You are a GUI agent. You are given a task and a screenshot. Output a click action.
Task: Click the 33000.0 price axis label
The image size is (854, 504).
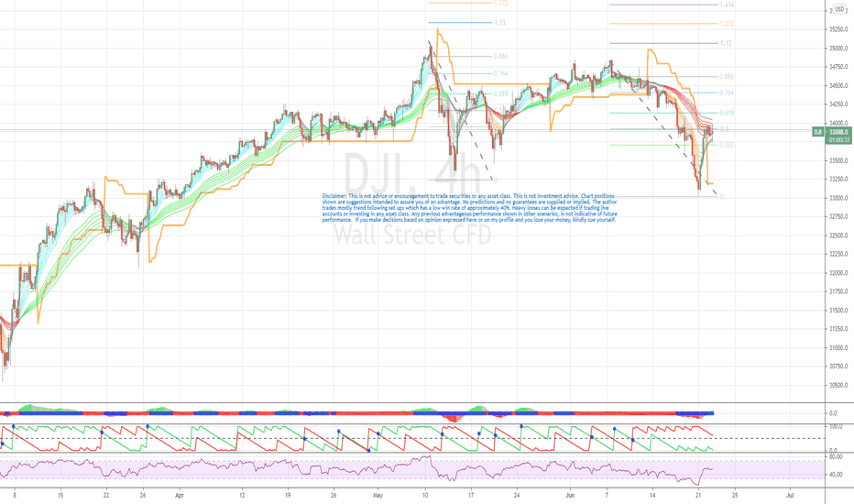pos(838,198)
